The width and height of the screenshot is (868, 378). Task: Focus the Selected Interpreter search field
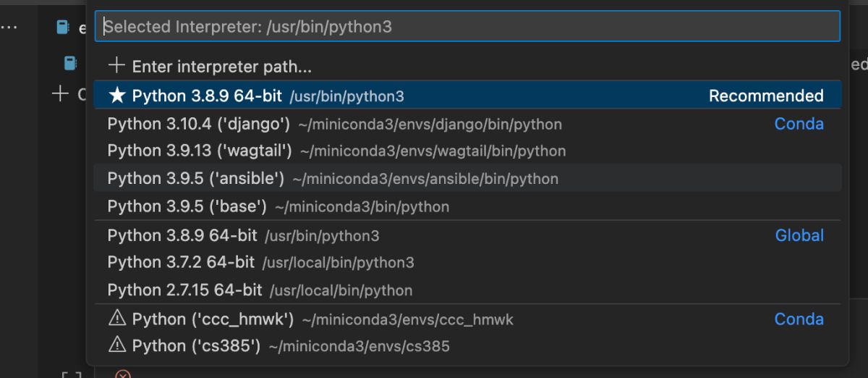pos(467,27)
